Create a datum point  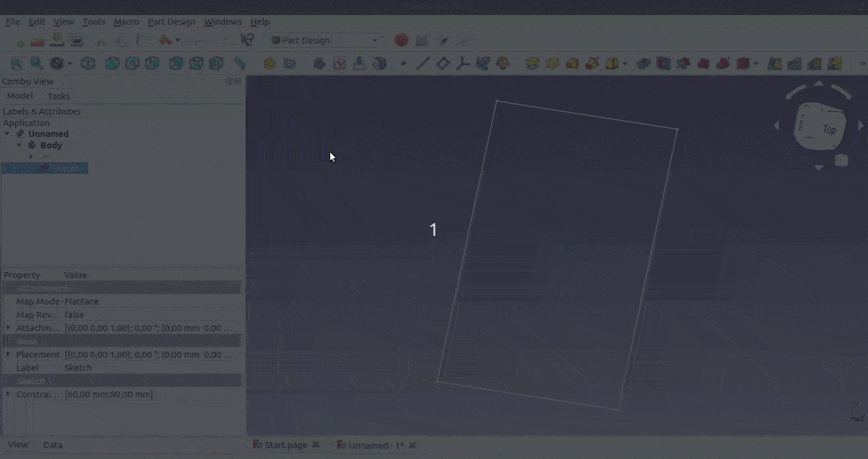click(x=403, y=63)
